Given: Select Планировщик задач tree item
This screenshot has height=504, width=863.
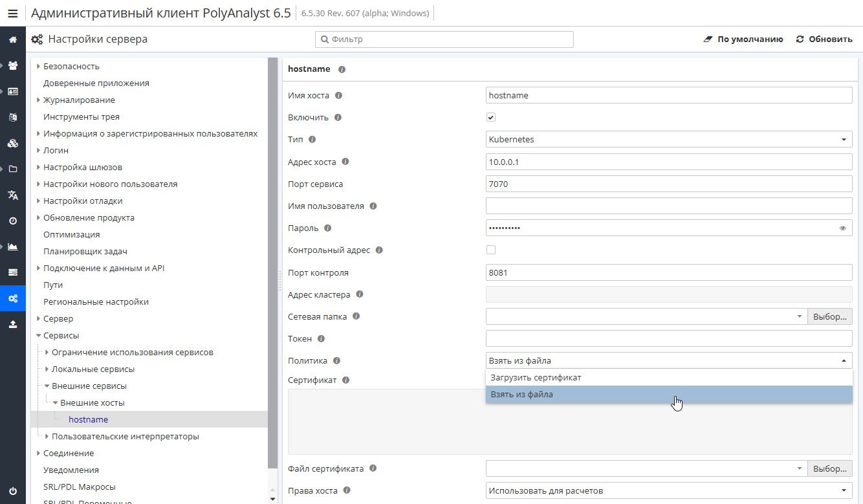Looking at the screenshot, I should pyautogui.click(x=85, y=251).
